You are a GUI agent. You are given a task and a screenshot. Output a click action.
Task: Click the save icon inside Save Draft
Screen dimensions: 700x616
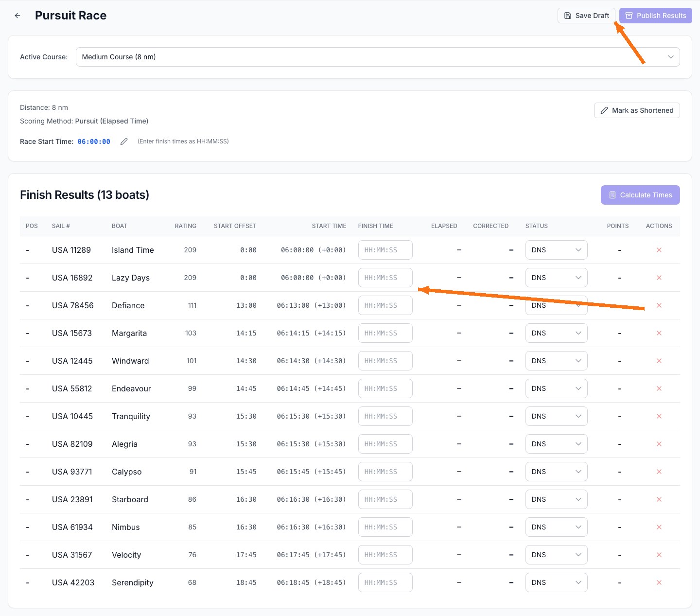pyautogui.click(x=568, y=15)
